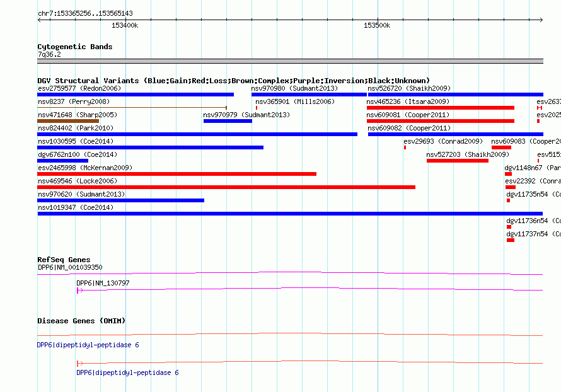Click the 153400k ruler tick label
This screenshot has height=392, width=561.
click(125, 25)
